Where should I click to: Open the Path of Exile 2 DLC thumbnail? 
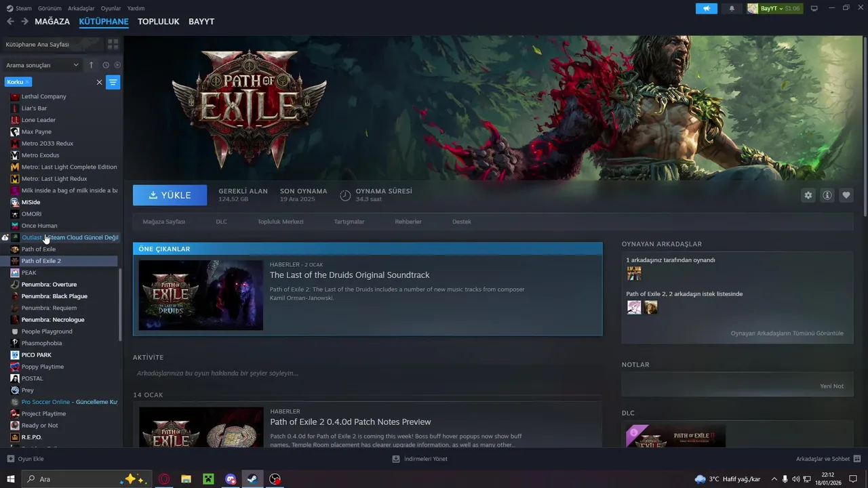coord(675,436)
